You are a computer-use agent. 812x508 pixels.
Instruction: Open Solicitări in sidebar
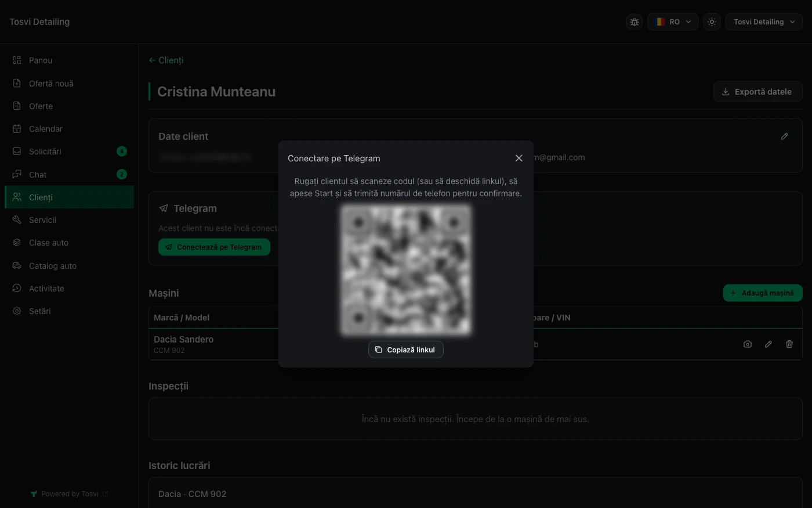(x=70, y=152)
